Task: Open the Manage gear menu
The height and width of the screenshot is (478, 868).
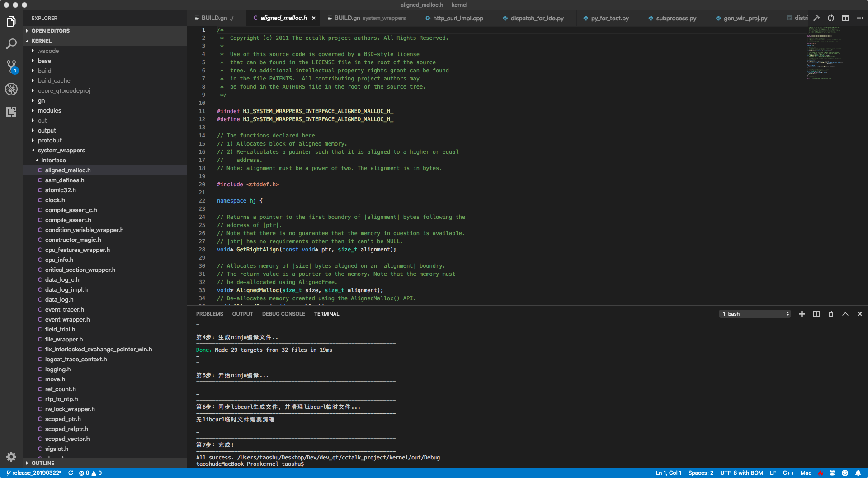Action: point(11,457)
